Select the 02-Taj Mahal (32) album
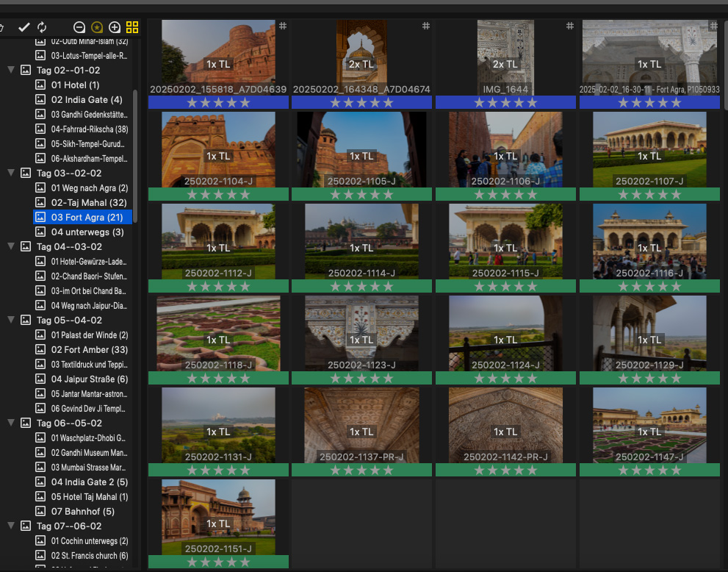The height and width of the screenshot is (572, 728). click(88, 203)
